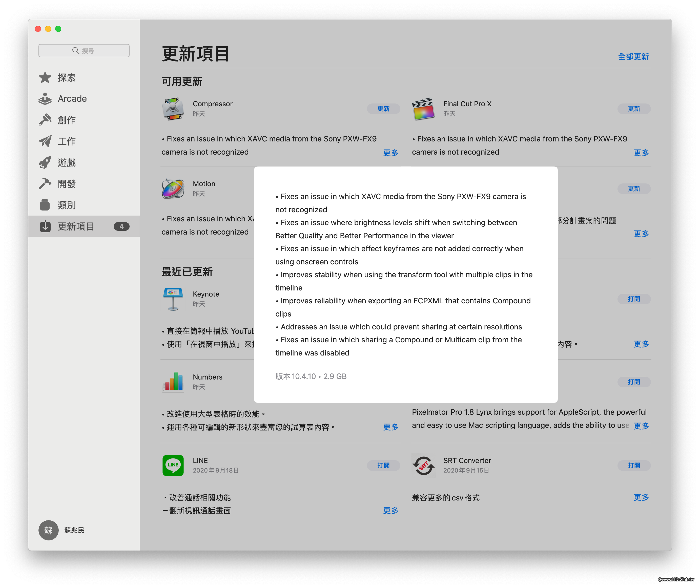Click the 蘇 account avatar
Screen dimensions: 700x588
click(48, 530)
